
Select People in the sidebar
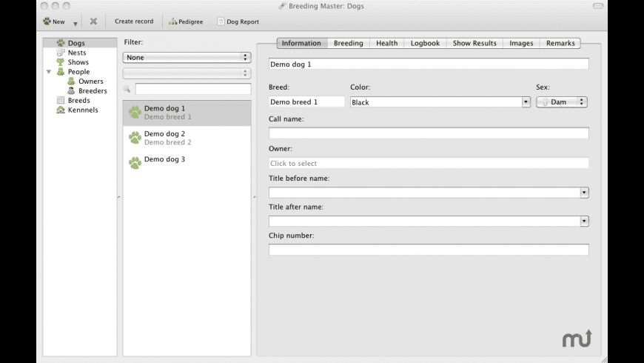tap(78, 72)
